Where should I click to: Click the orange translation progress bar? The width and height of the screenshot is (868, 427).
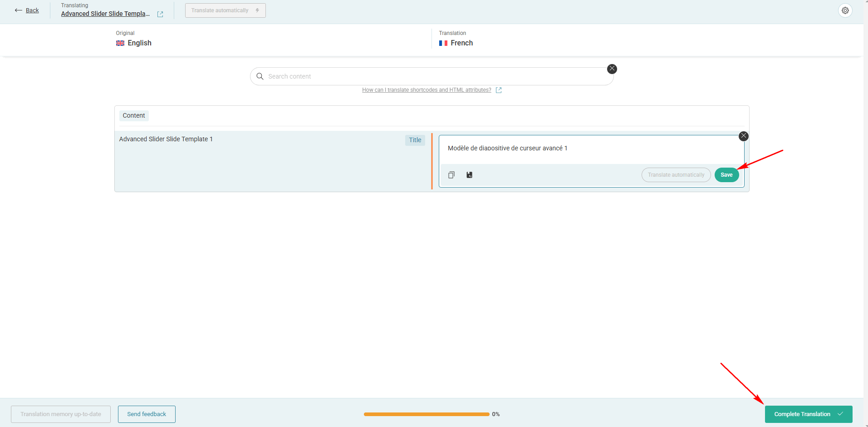pyautogui.click(x=427, y=414)
